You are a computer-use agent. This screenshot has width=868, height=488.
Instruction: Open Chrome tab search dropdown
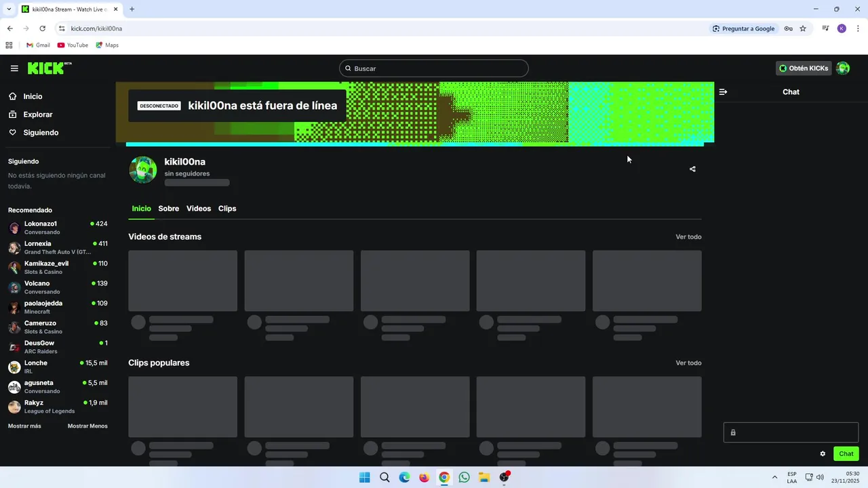point(9,9)
